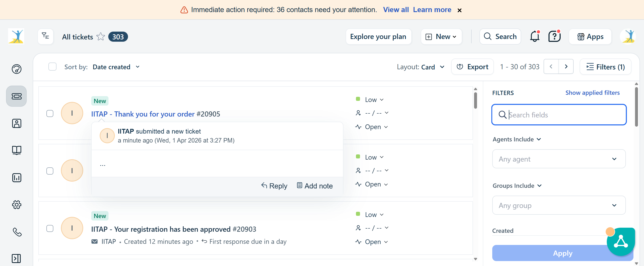The height and width of the screenshot is (266, 644).
Task: Open Solutions book icon in sidebar
Action: (17, 150)
